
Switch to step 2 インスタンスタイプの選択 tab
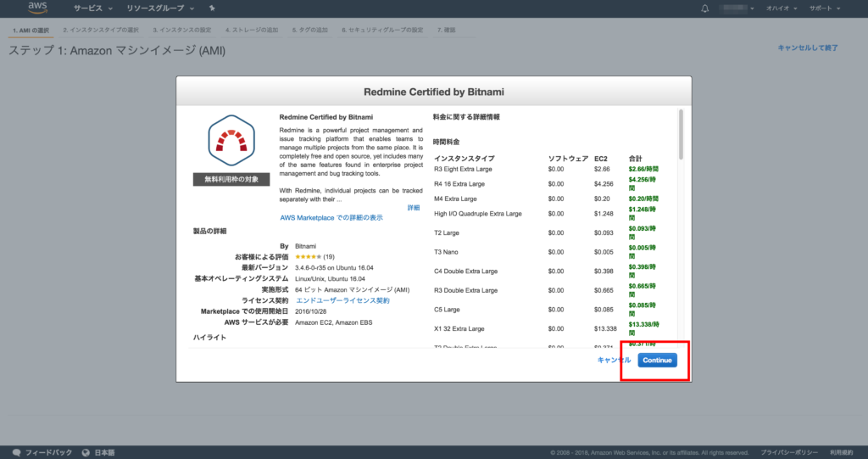[x=100, y=30]
